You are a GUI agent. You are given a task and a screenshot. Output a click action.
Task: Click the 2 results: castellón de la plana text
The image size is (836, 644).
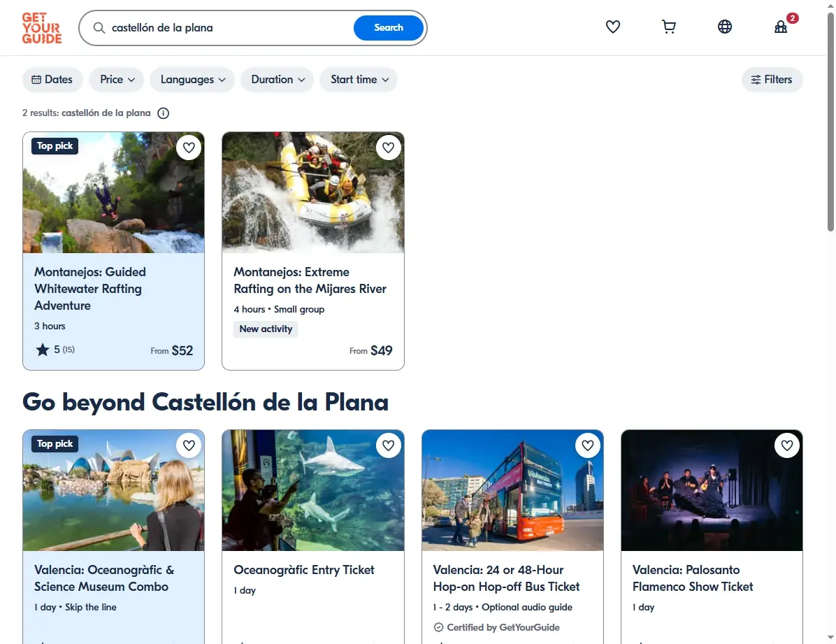[87, 113]
